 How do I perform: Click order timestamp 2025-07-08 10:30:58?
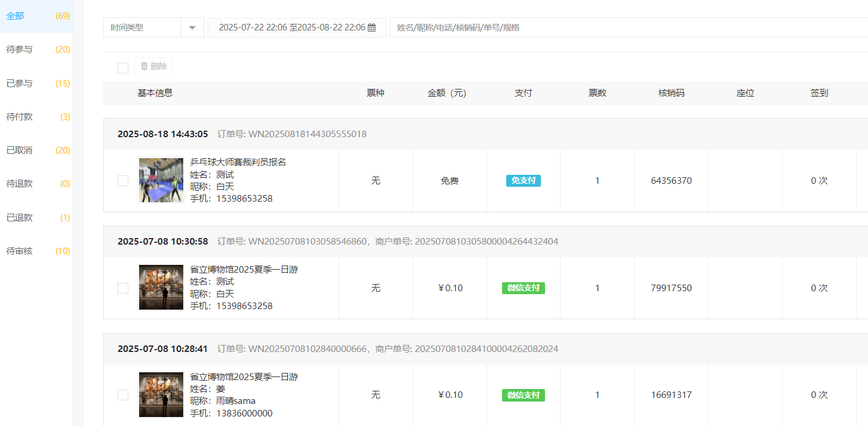tap(163, 242)
